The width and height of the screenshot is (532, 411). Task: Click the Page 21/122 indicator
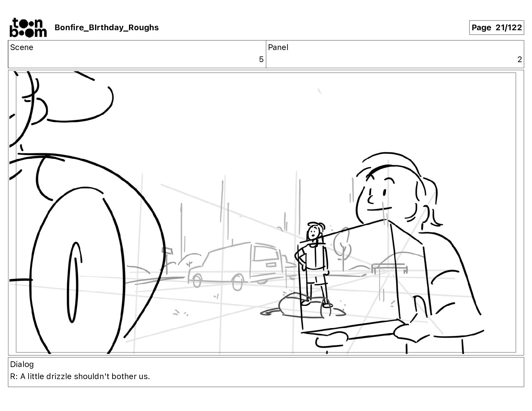496,28
